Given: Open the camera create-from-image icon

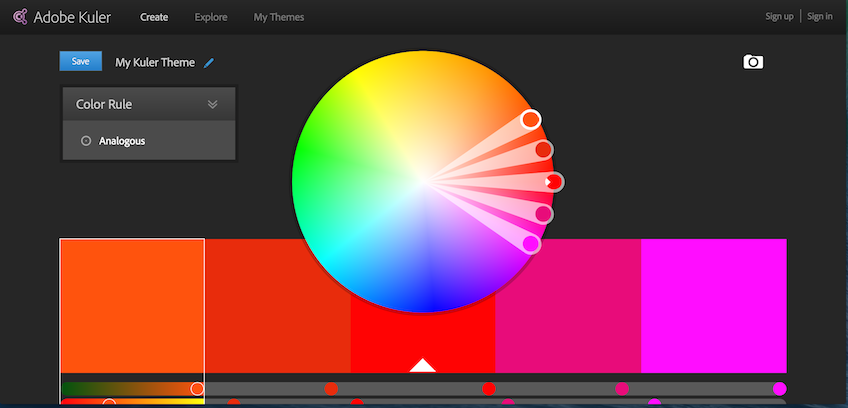Looking at the screenshot, I should [753, 62].
